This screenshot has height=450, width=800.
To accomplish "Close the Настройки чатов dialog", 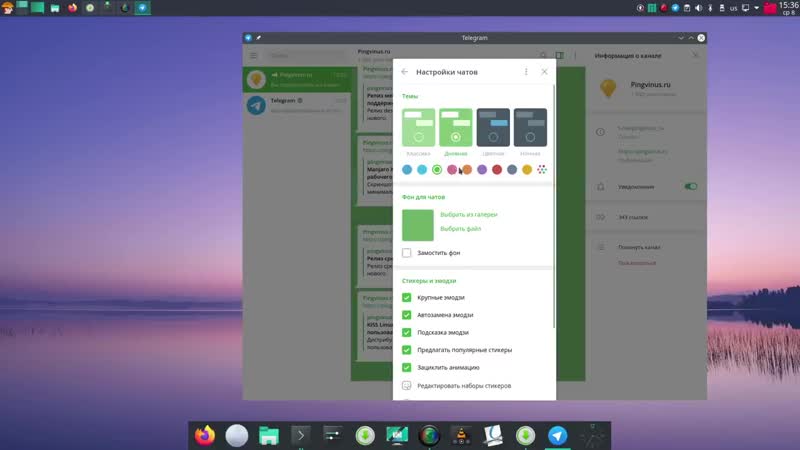I will (x=544, y=72).
